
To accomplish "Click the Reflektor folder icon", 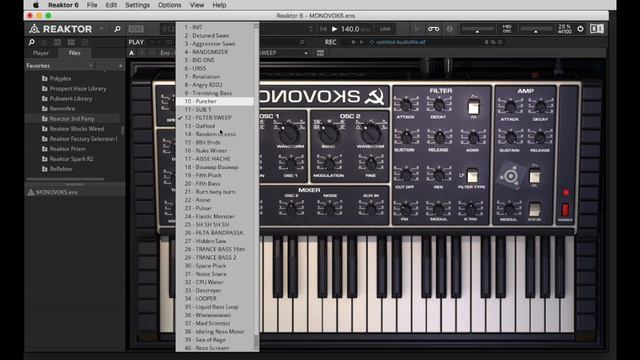I will point(44,169).
